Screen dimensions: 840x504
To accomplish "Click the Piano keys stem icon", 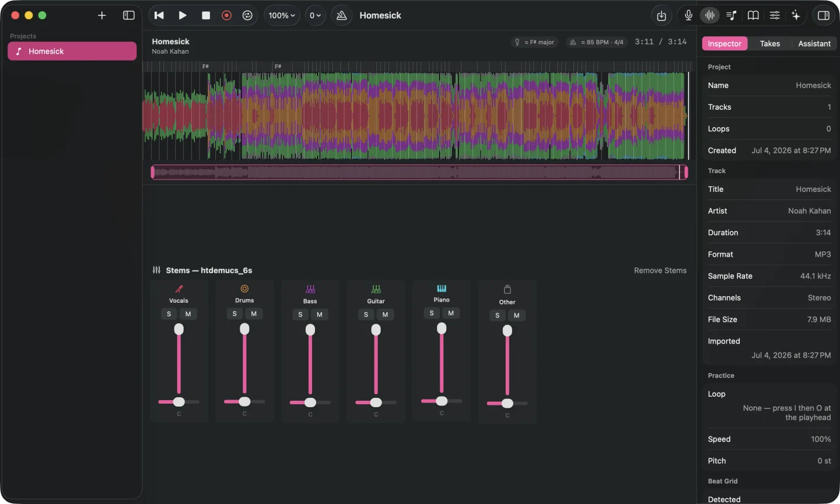I will 442,288.
